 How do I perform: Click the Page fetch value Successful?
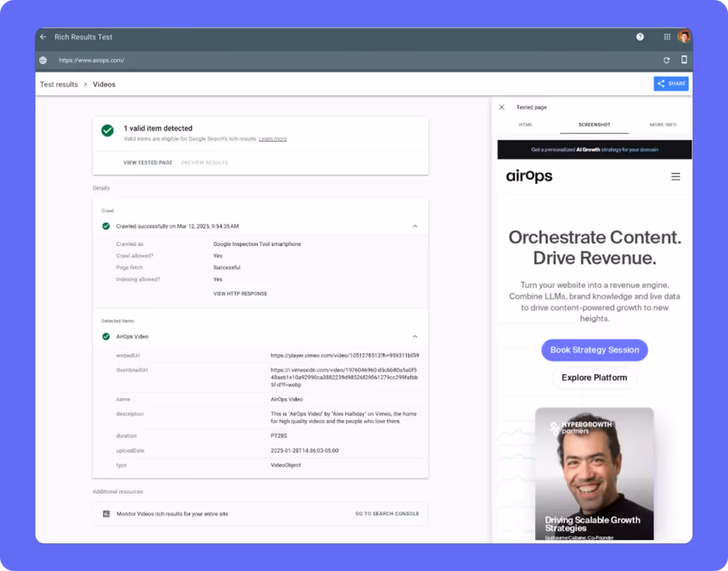click(227, 267)
